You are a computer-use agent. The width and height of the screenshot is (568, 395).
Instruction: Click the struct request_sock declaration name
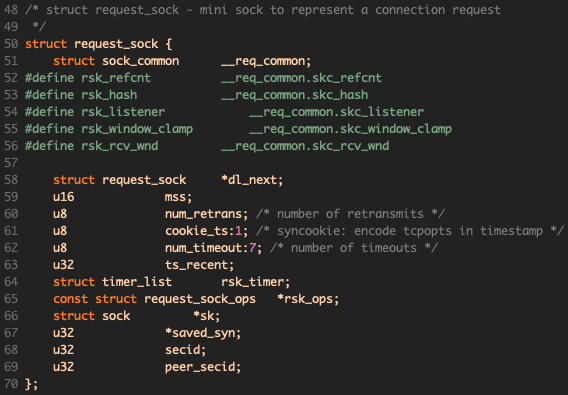pyautogui.click(x=116, y=44)
